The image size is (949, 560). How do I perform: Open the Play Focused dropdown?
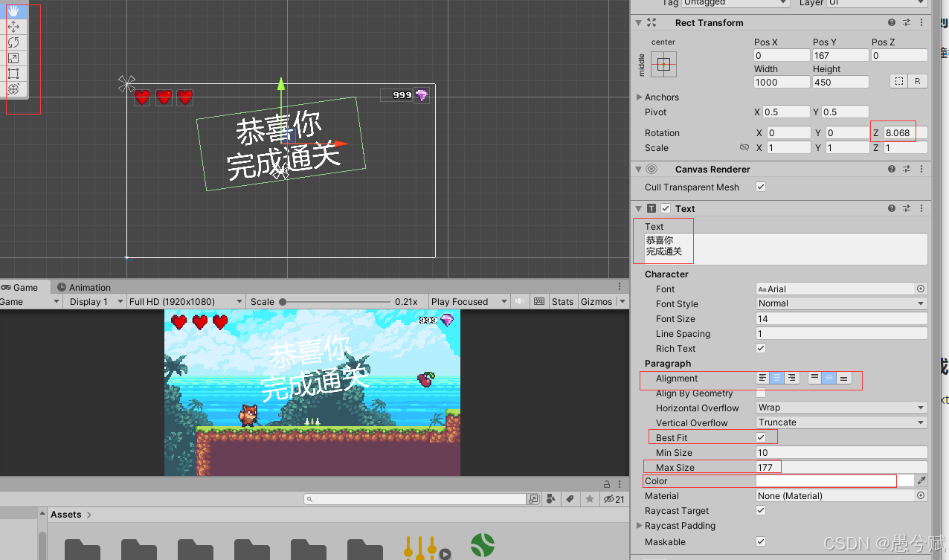pyautogui.click(x=469, y=301)
